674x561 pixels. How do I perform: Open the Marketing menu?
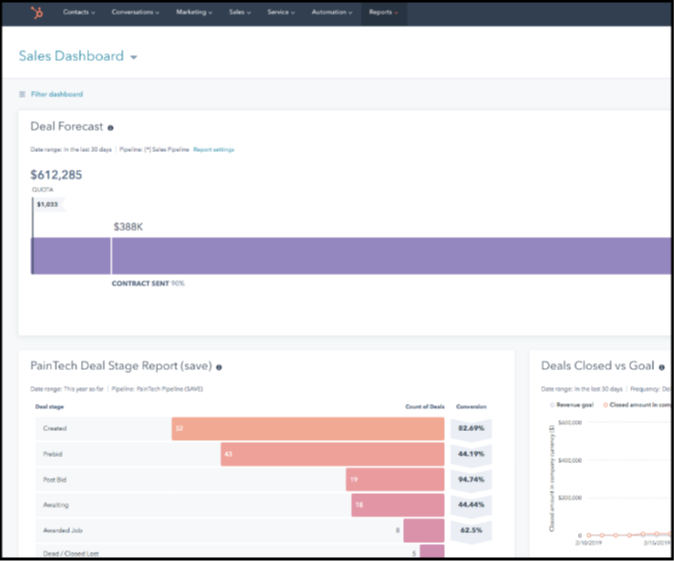pos(194,13)
